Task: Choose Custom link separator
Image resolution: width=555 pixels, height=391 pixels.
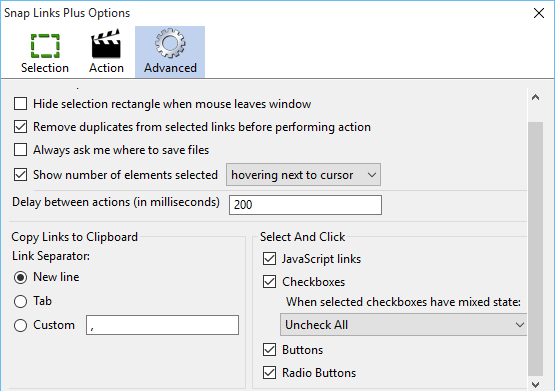Action: click(21, 325)
